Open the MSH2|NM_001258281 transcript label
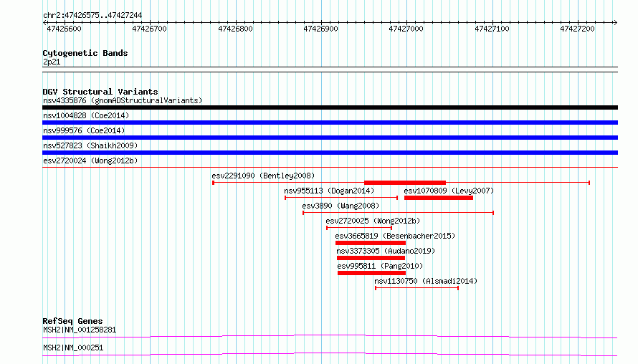 [x=80, y=330]
